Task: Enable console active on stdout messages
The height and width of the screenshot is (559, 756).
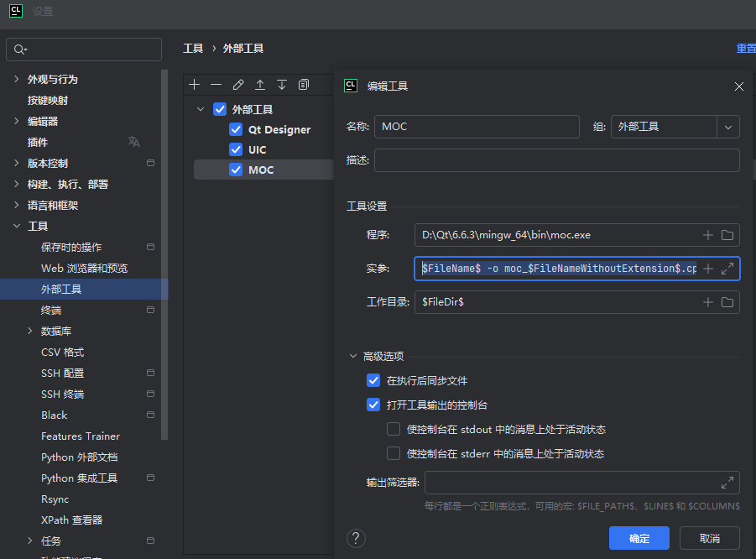Action: tap(394, 429)
